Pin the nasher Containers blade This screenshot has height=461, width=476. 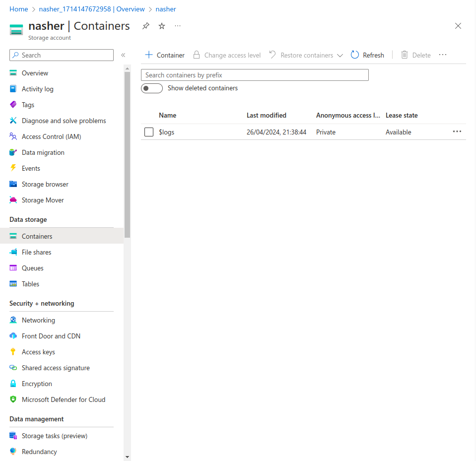tap(145, 26)
